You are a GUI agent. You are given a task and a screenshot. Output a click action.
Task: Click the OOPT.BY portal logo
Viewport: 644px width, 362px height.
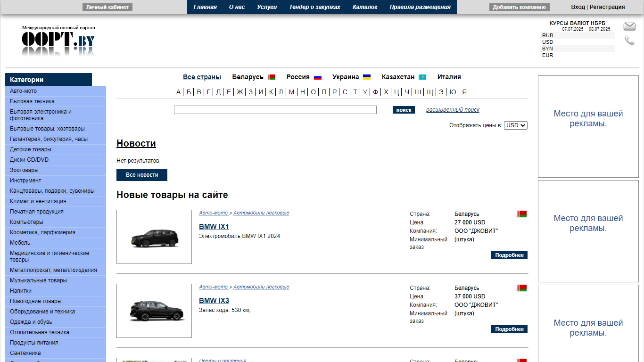point(58,41)
